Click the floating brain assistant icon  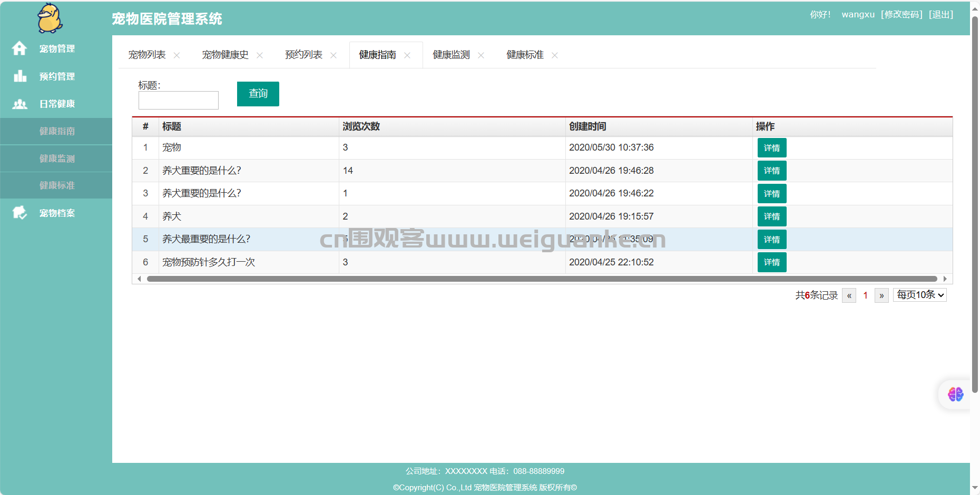[955, 394]
